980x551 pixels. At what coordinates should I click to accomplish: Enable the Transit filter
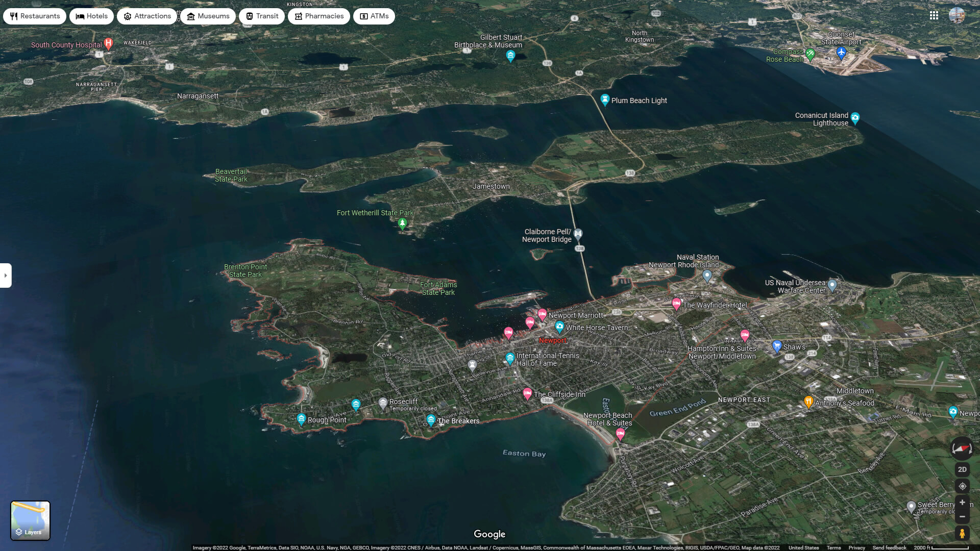(x=261, y=16)
